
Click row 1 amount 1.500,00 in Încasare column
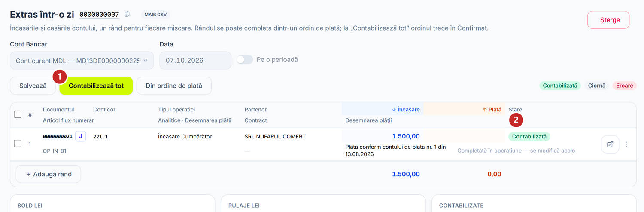point(406,136)
